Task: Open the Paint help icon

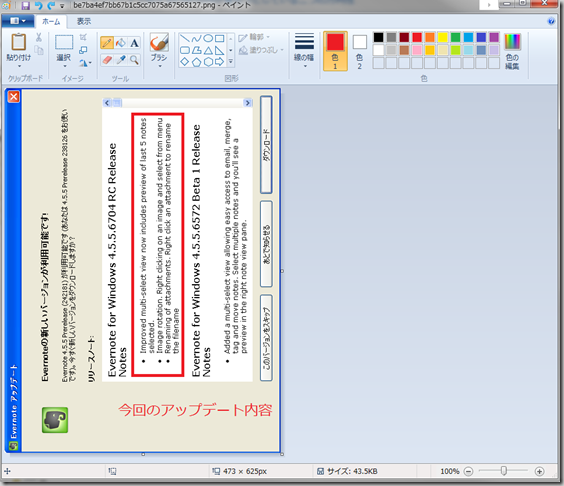Action: pyautogui.click(x=551, y=21)
